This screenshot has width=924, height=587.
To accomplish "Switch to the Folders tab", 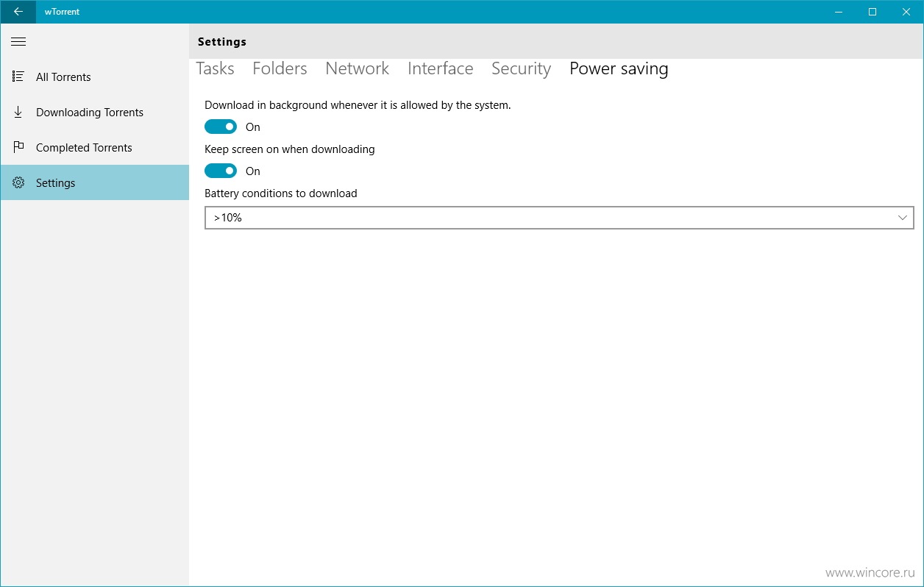I will click(x=280, y=68).
